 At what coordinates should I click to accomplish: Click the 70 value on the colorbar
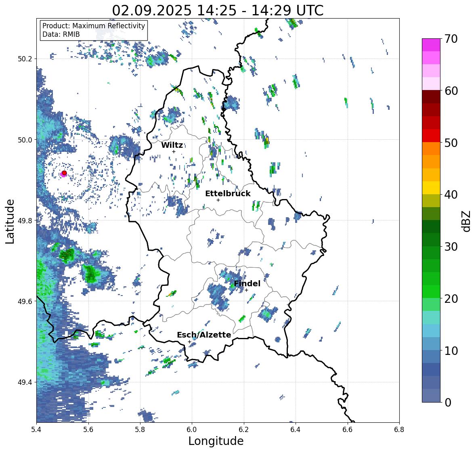pos(451,39)
